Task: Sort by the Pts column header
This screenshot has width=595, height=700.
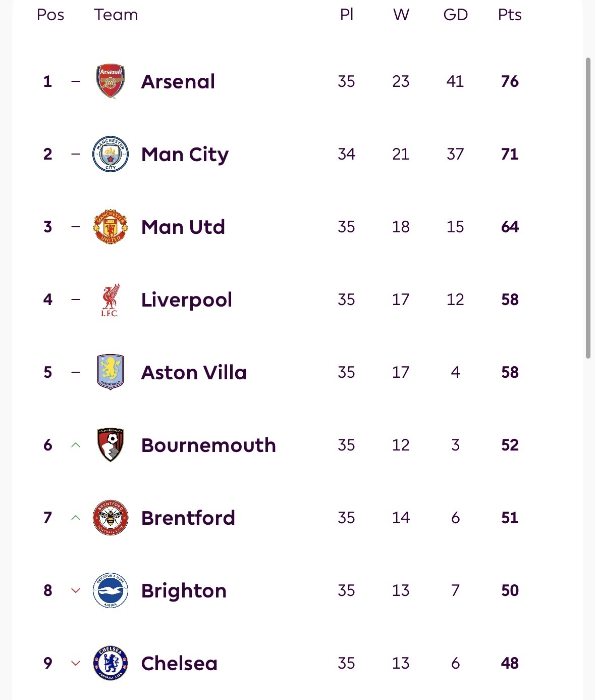Action: click(x=510, y=15)
